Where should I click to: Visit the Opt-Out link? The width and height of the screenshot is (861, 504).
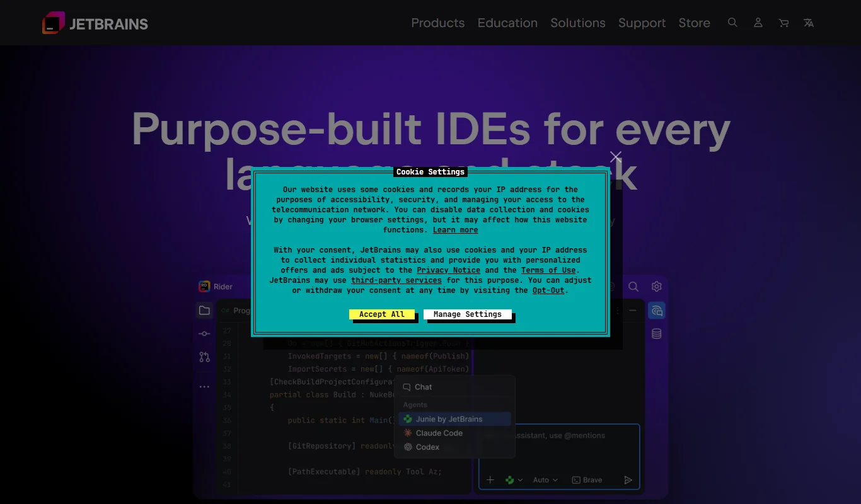[x=548, y=290]
